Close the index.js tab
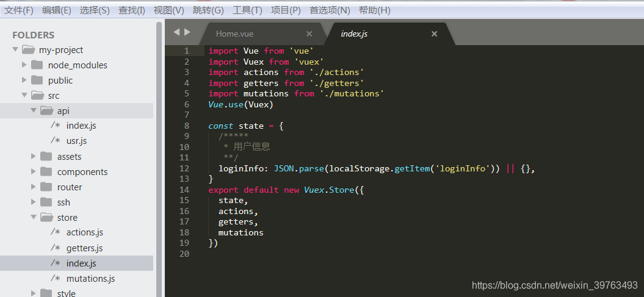Viewport: 644px width, 297px height. (x=434, y=34)
